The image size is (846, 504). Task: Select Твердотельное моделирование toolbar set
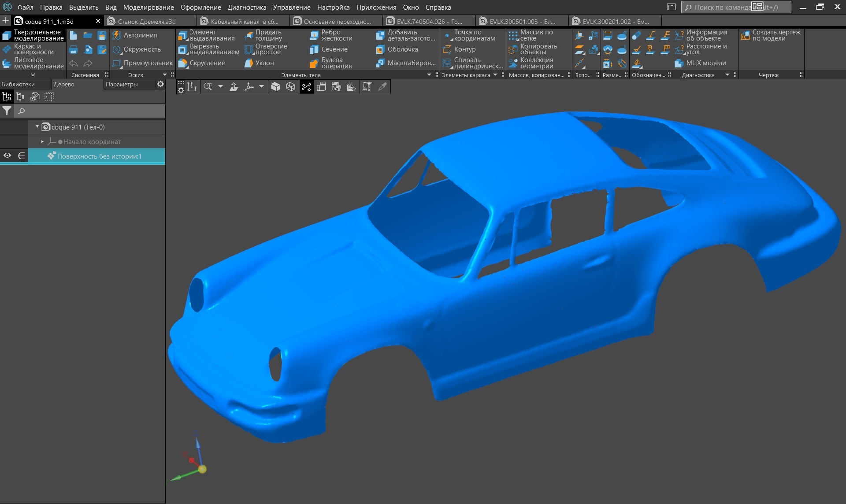click(33, 35)
